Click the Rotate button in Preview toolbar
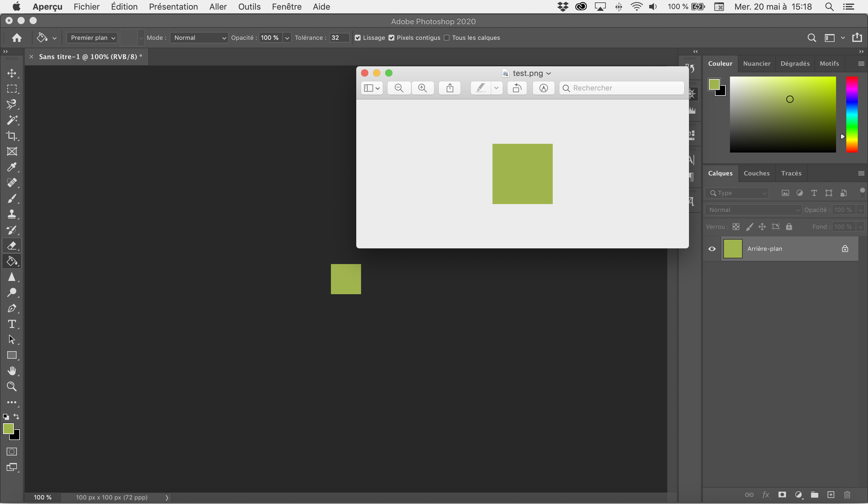 click(517, 88)
